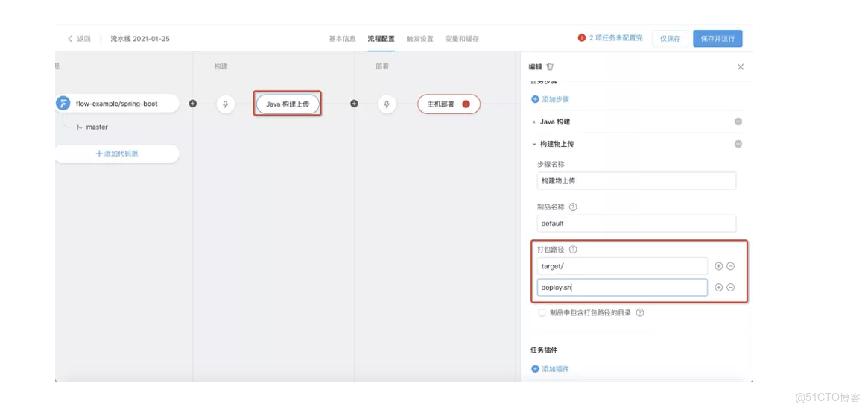Click 添加插件 to add a plugin

tap(551, 369)
